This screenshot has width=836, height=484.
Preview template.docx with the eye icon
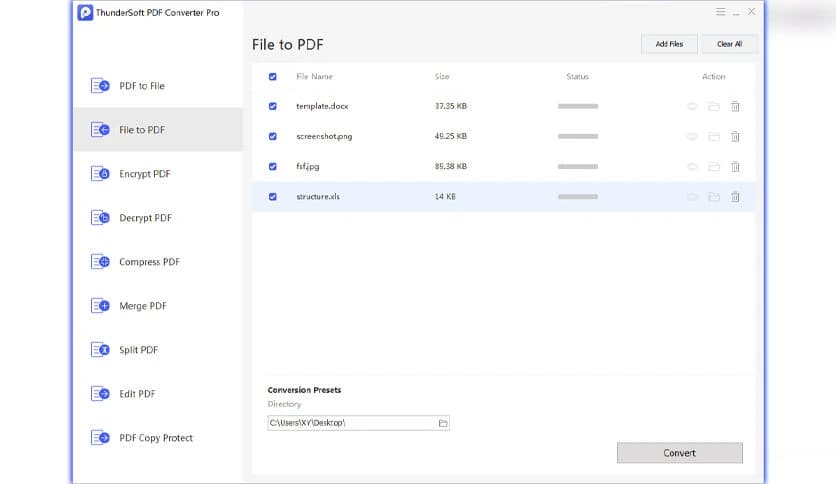click(x=692, y=106)
